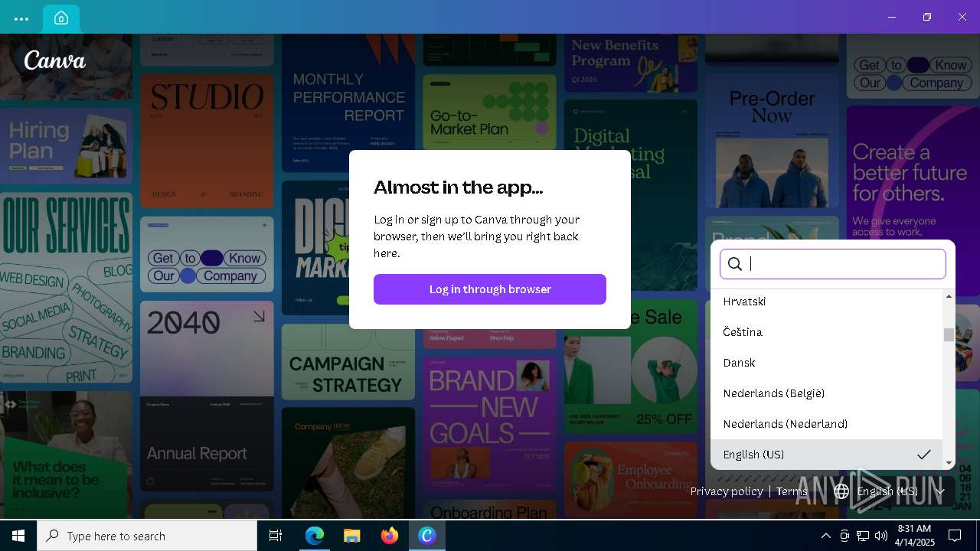This screenshot has width=980, height=551.
Task: Select Čeština language option
Action: point(827,332)
